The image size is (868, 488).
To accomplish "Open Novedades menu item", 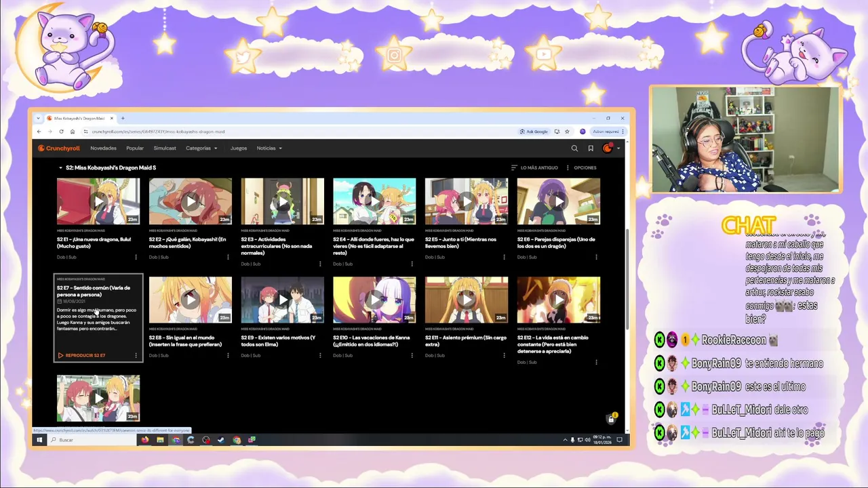I will click(x=103, y=148).
